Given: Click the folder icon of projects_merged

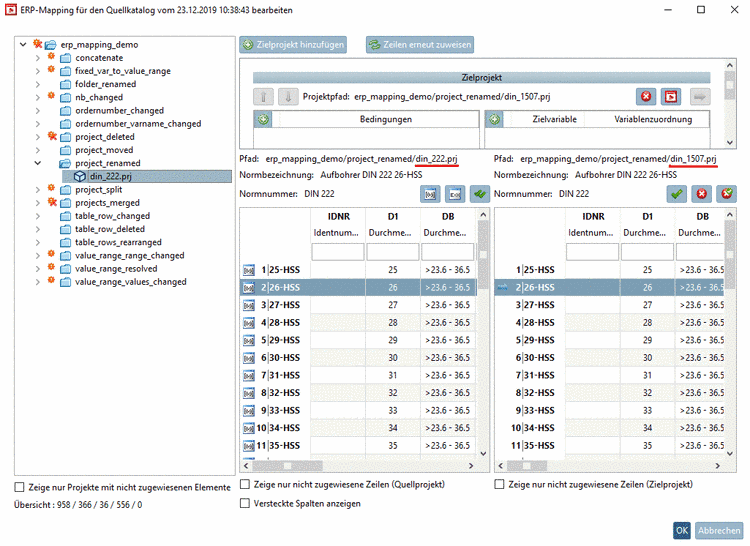Looking at the screenshot, I should [x=66, y=203].
